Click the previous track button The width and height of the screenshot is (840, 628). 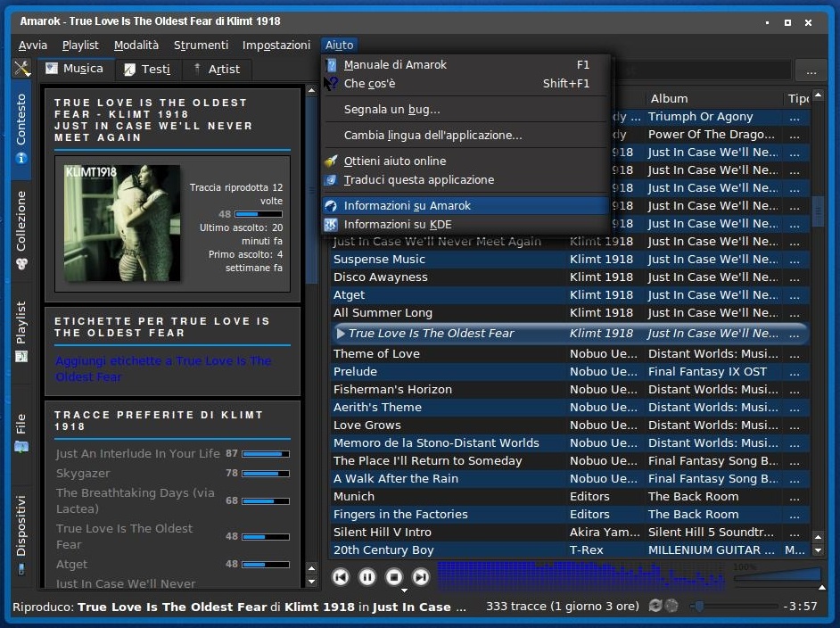pyautogui.click(x=341, y=576)
